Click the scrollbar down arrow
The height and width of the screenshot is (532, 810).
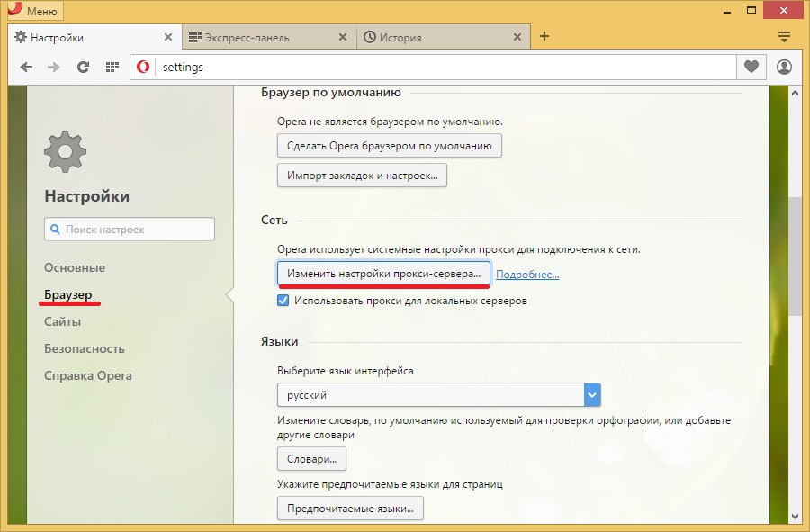click(795, 516)
